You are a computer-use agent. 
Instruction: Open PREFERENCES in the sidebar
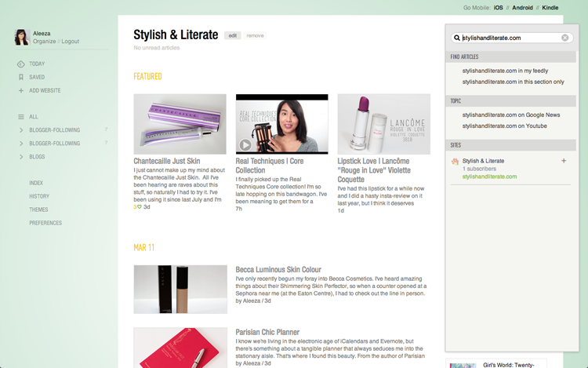coord(45,223)
